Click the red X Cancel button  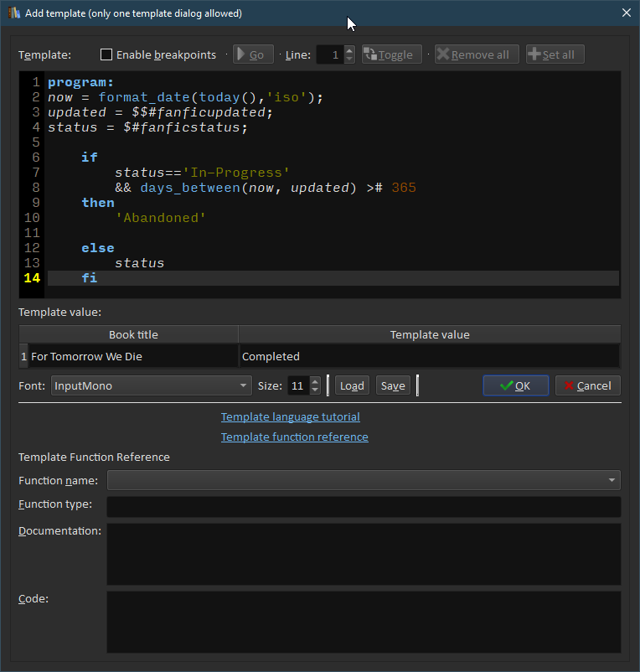coord(587,385)
